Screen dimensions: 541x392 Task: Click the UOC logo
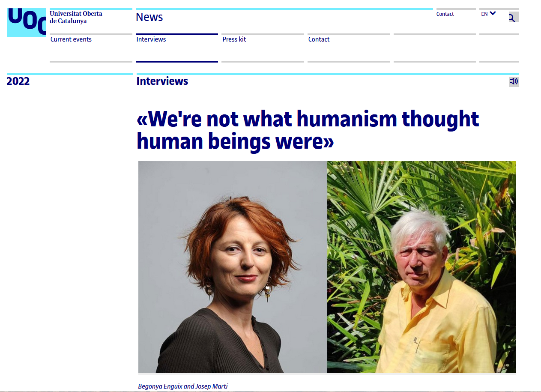[27, 23]
